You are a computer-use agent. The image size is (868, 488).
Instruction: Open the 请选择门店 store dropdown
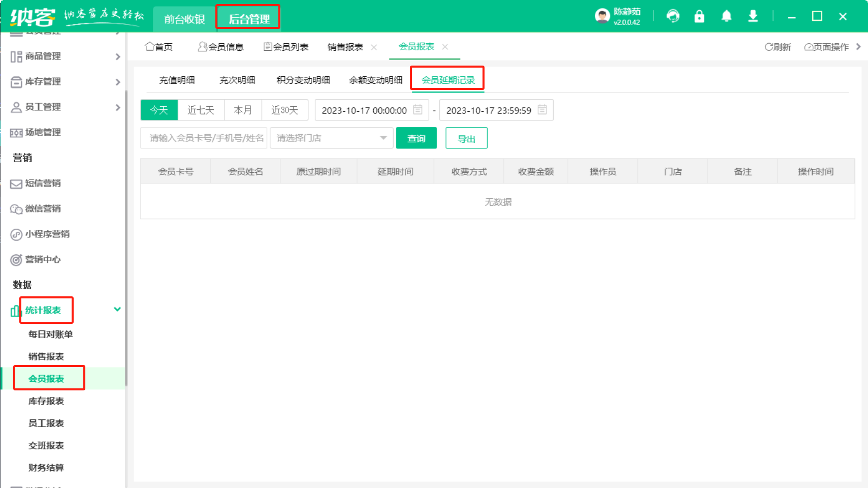coord(331,138)
